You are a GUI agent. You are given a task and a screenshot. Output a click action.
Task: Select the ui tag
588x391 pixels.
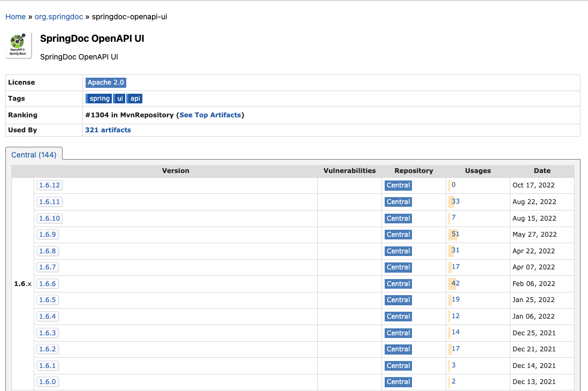pyautogui.click(x=120, y=99)
